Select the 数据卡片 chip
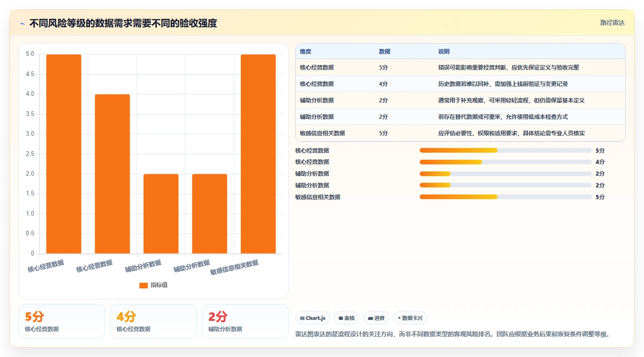Viewport: 644px width, 357px height. pos(410,318)
